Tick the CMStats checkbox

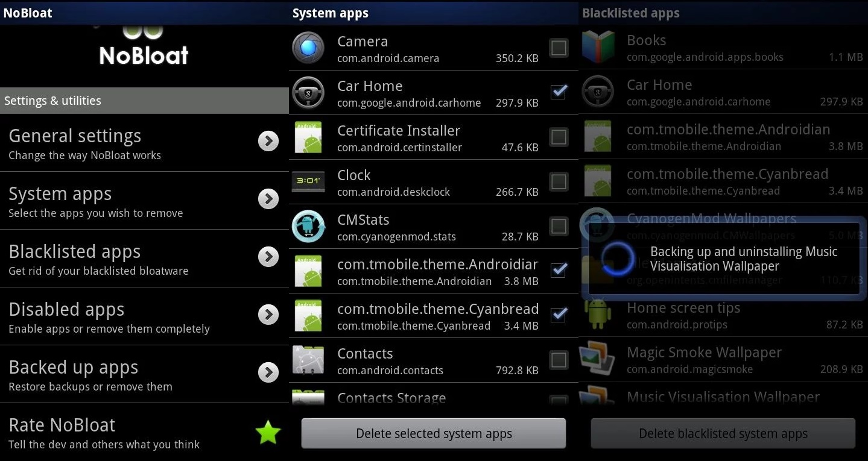point(559,226)
